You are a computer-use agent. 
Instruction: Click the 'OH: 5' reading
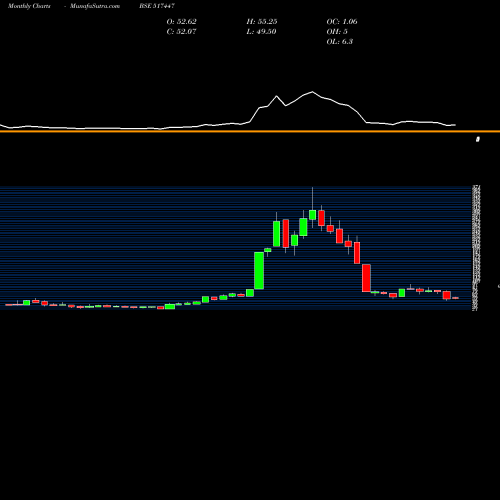337,32
